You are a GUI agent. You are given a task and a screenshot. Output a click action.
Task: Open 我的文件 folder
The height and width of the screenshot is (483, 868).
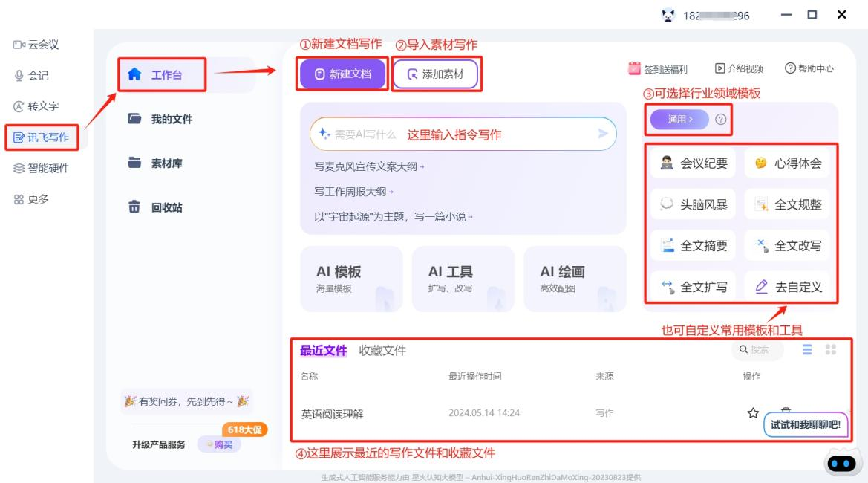(160, 119)
